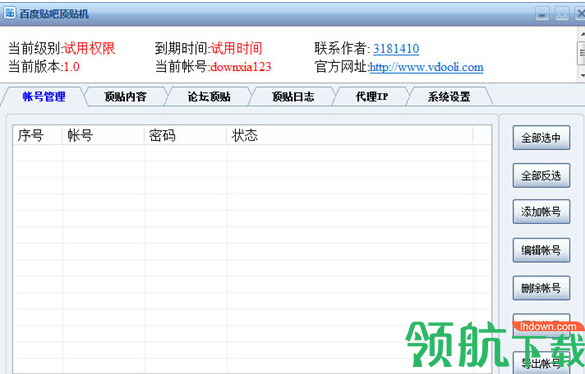Click the 试用权限 level text

(89, 49)
